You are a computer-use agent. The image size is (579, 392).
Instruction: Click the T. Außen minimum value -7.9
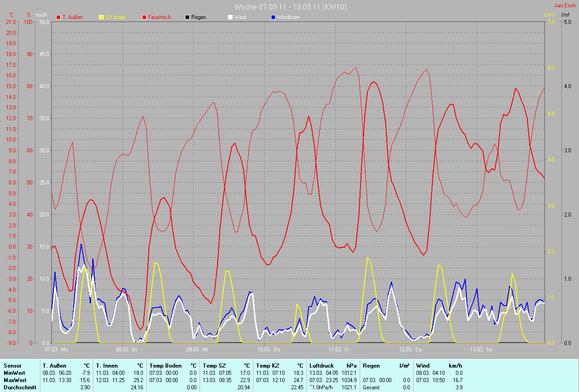[85, 373]
